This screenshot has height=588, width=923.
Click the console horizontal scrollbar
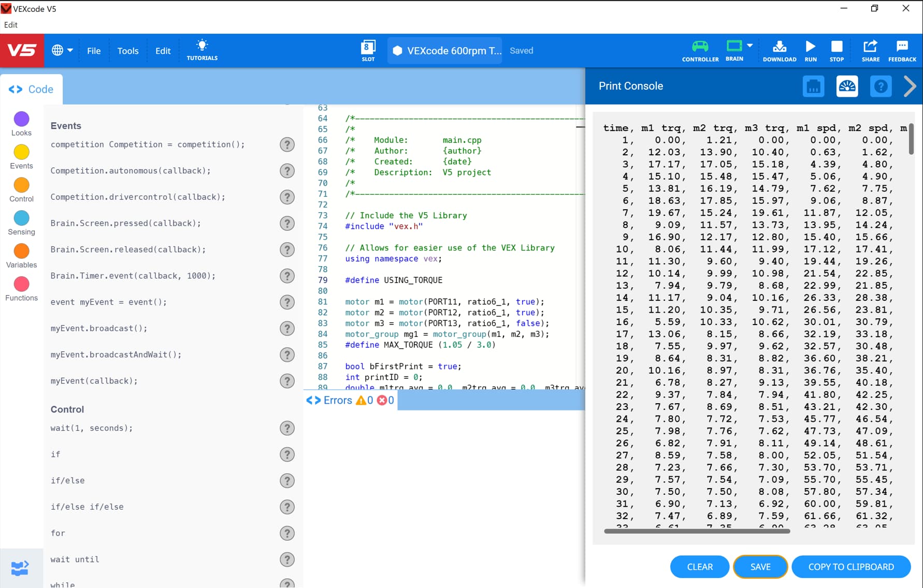click(697, 531)
